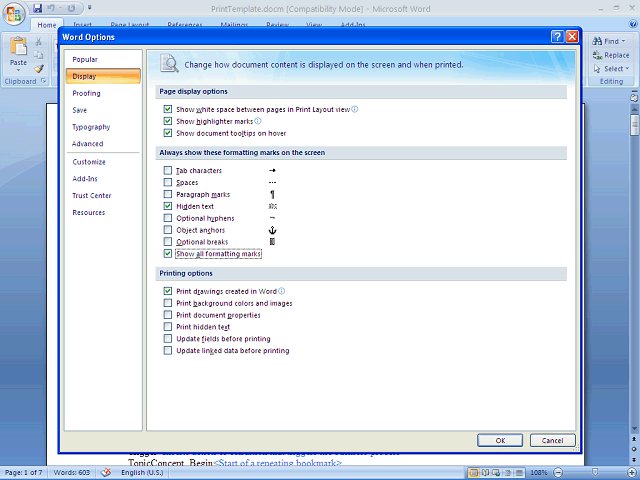Enable Update linked data before printing
640x480 pixels.
pyautogui.click(x=168, y=350)
